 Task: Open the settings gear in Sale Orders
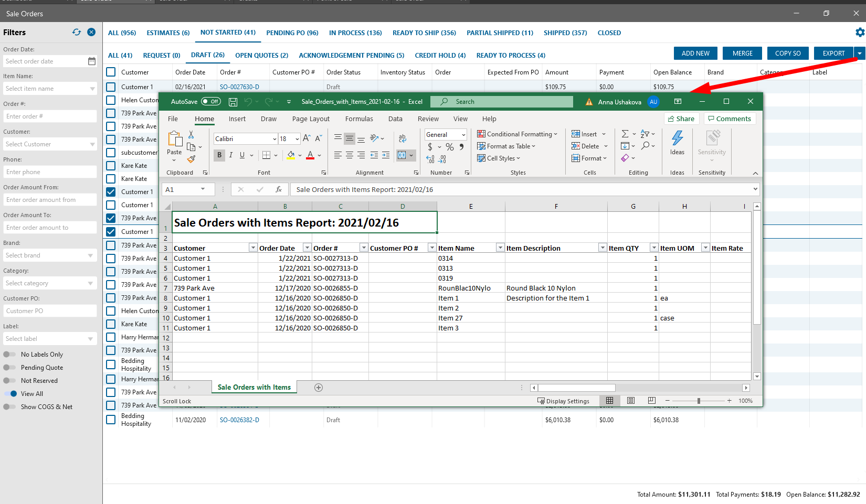pyautogui.click(x=860, y=33)
